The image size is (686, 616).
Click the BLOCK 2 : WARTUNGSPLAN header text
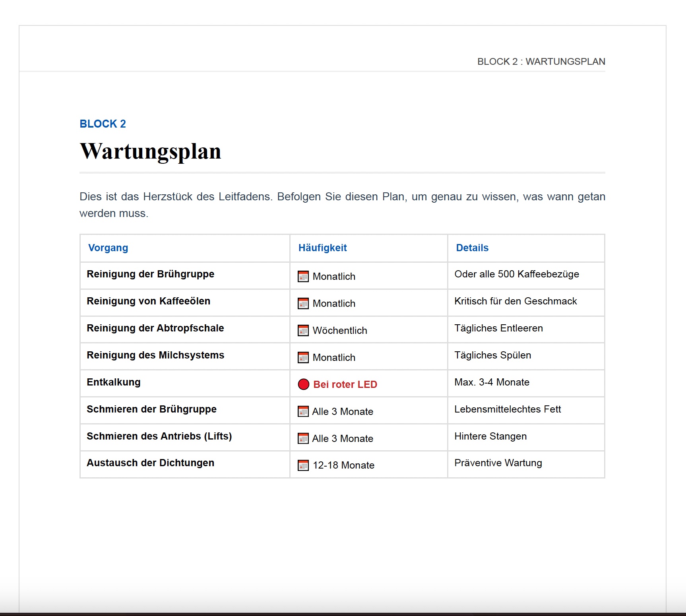(541, 62)
